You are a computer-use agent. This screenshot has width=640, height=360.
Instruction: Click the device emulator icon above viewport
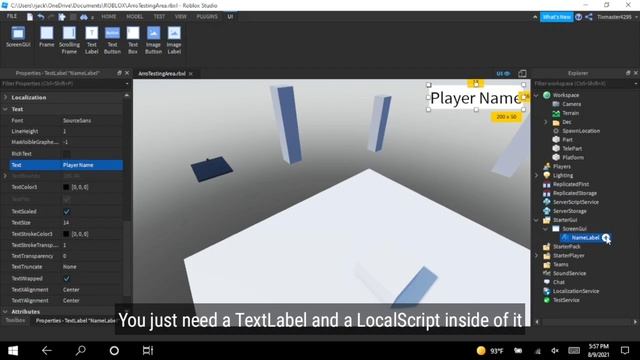522,73
